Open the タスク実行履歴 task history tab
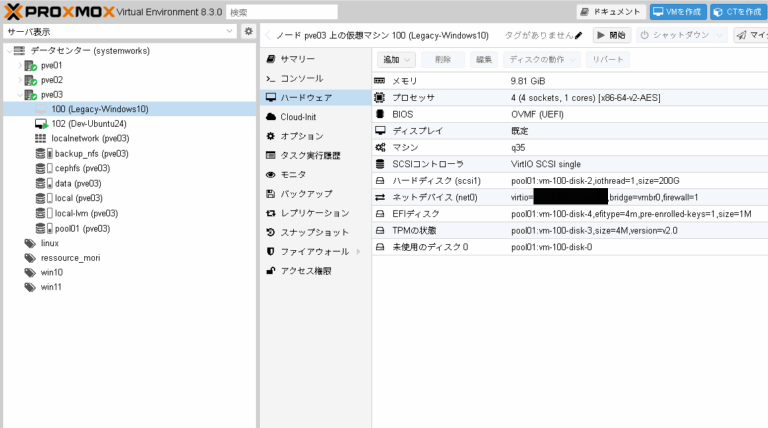The image size is (768, 428). click(315, 155)
